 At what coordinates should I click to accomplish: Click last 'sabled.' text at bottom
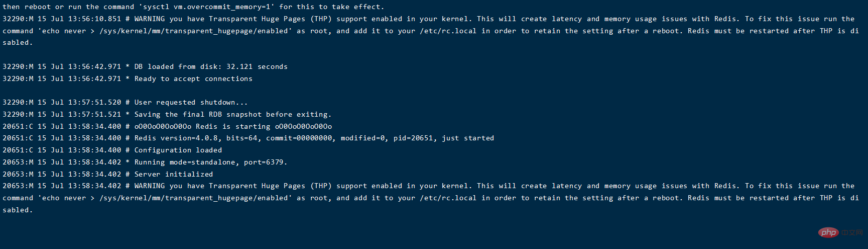18,210
